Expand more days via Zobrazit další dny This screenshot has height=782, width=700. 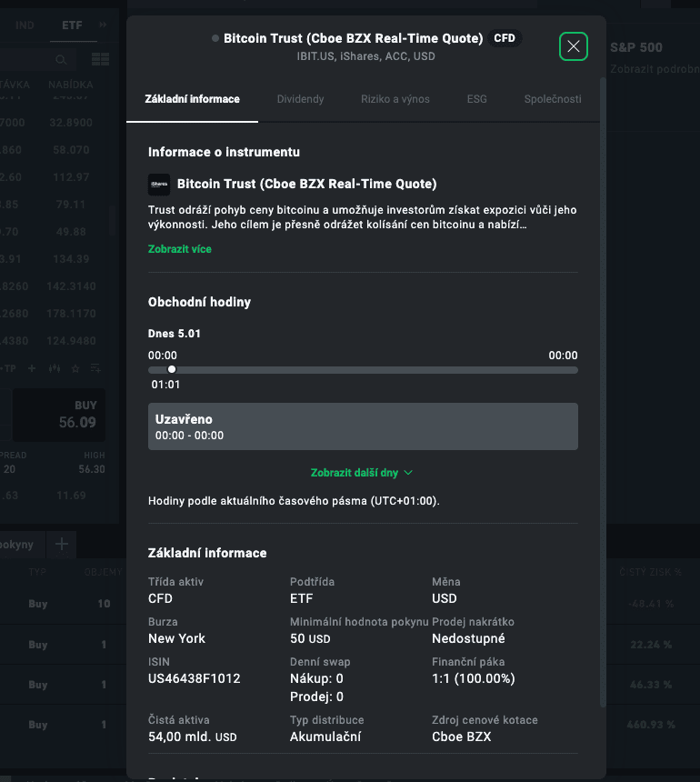362,473
